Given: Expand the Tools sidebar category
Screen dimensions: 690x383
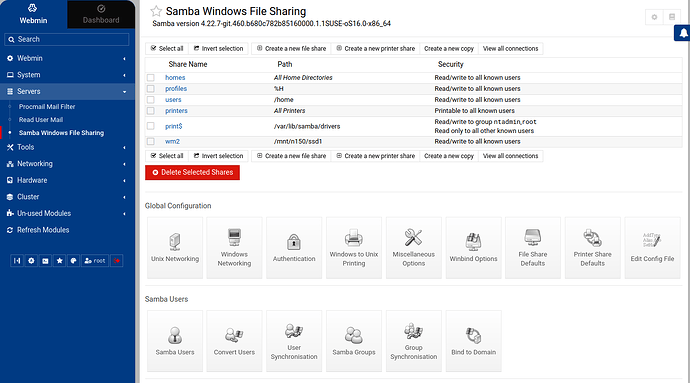Looking at the screenshot, I should [67, 147].
